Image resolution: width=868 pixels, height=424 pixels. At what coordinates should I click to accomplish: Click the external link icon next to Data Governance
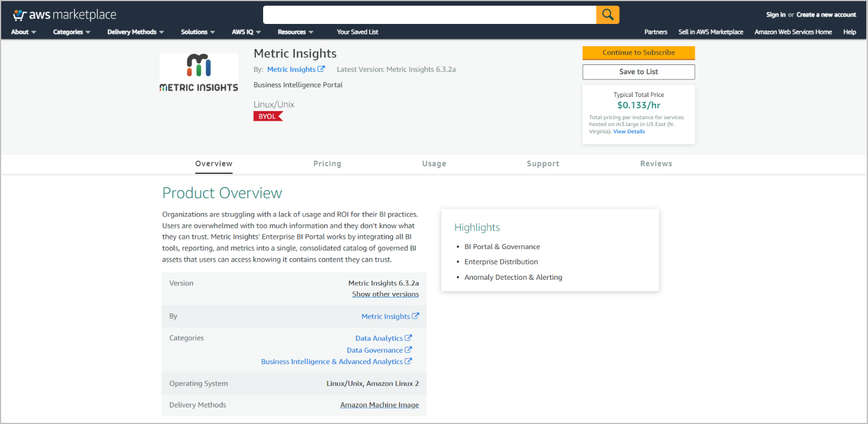click(408, 350)
